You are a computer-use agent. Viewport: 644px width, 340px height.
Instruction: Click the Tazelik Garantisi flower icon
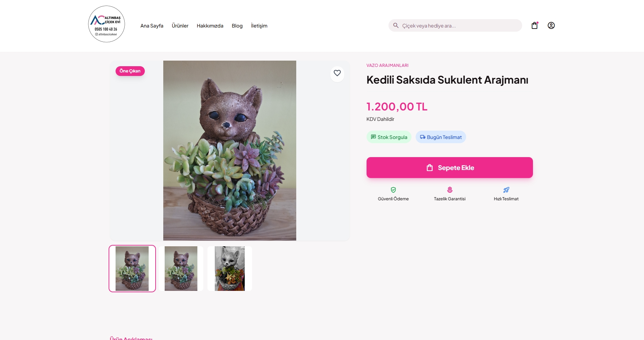450,190
